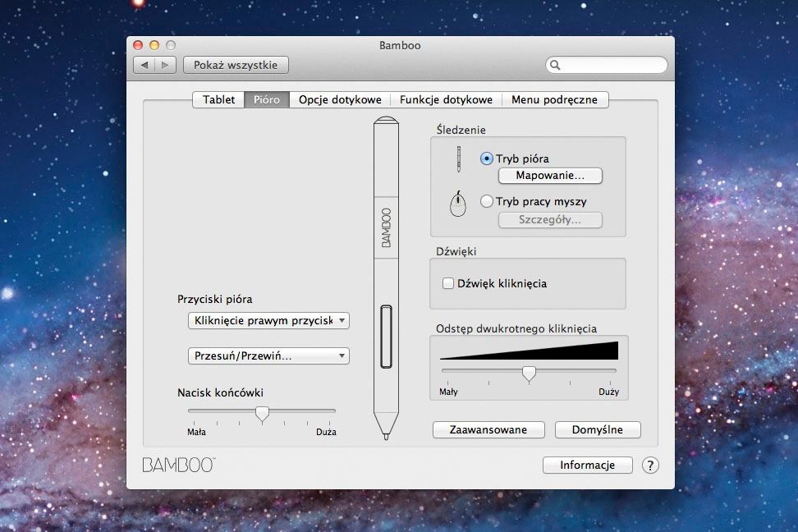Click the Pokaż wszystkie button

pos(236,65)
